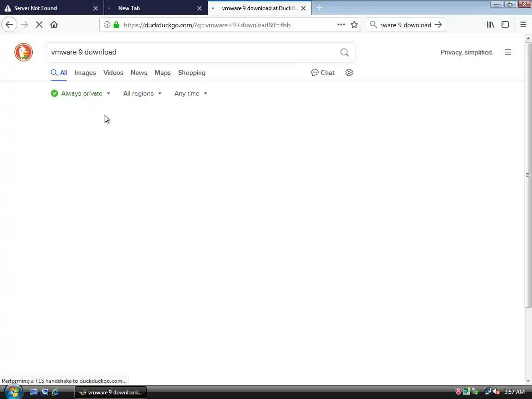Open page actions three-dot menu in address bar

pyautogui.click(x=341, y=25)
